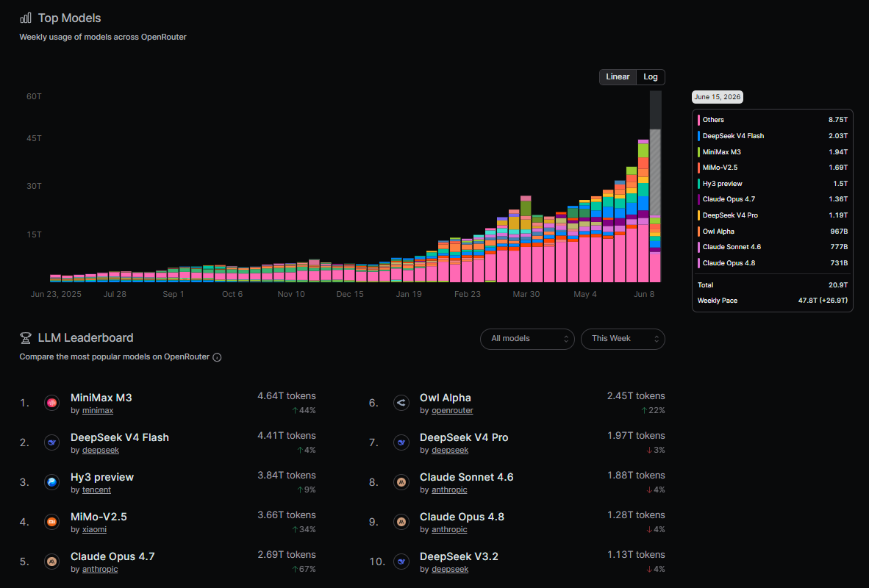
Task: Click the DeepSeek V4 Flash model logo
Action: click(51, 442)
